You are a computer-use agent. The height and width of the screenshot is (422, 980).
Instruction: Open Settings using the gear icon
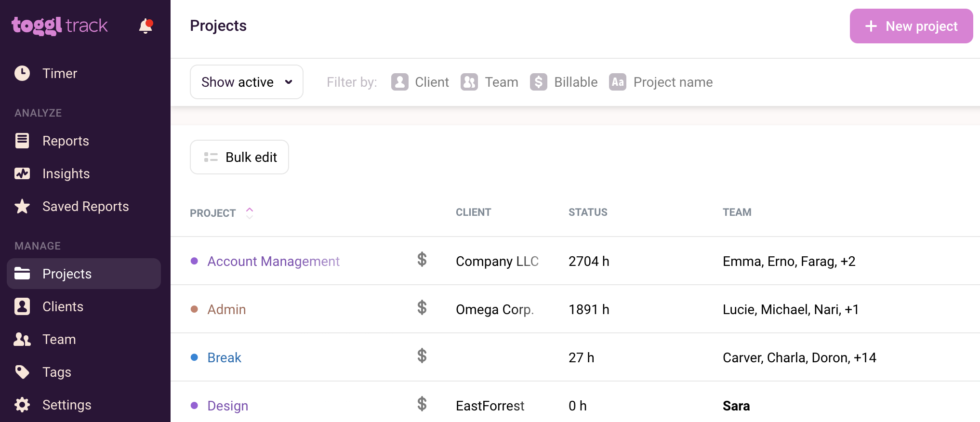tap(22, 405)
